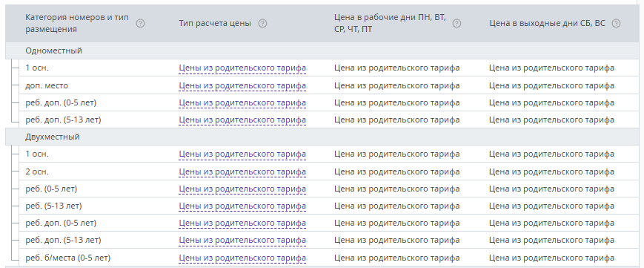The height and width of the screenshot is (268, 644).
Task: Select the 'Двухместный' category group row
Action: [x=322, y=137]
